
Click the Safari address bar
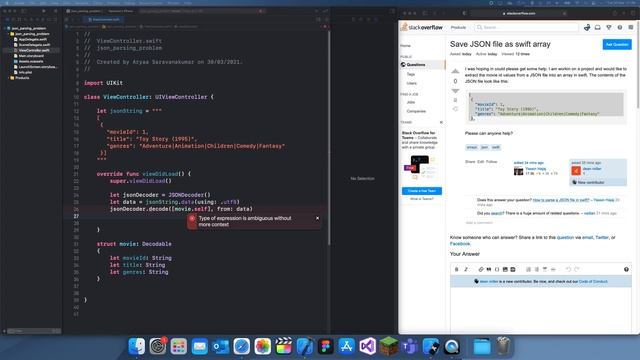pyautogui.click(x=519, y=13)
